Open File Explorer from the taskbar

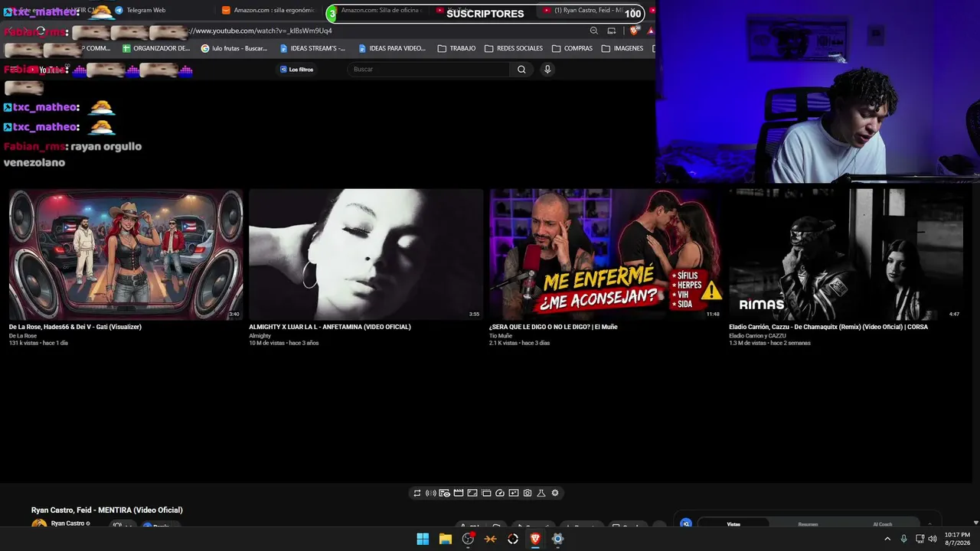tap(446, 539)
